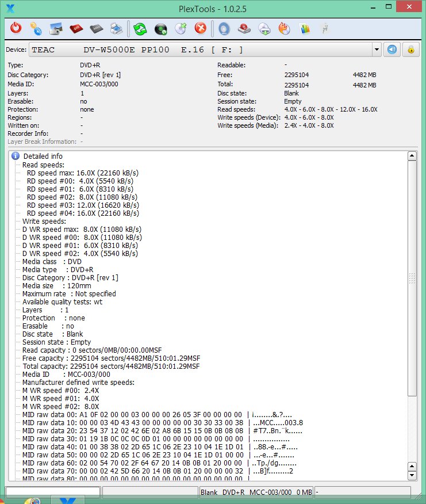Image resolution: width=426 pixels, height=504 pixels.
Task: Click Write speeds (Media) value 2.4X - 4.0X - 8.0X
Action: (x=309, y=125)
